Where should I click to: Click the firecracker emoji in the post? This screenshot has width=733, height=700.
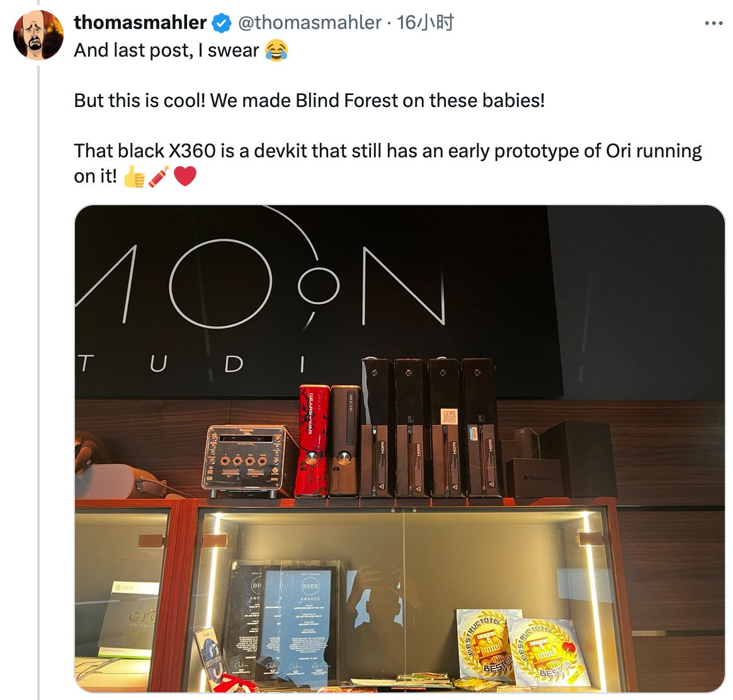point(159,177)
